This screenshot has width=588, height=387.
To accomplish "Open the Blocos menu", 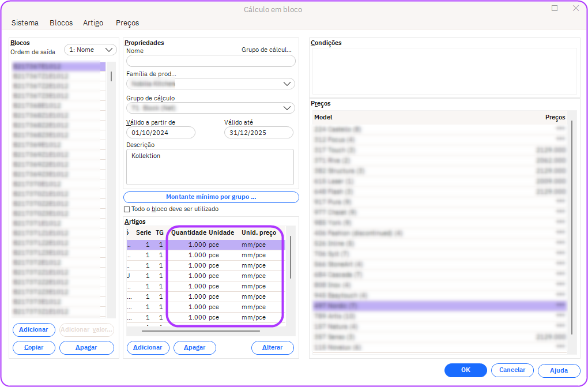I will point(61,23).
